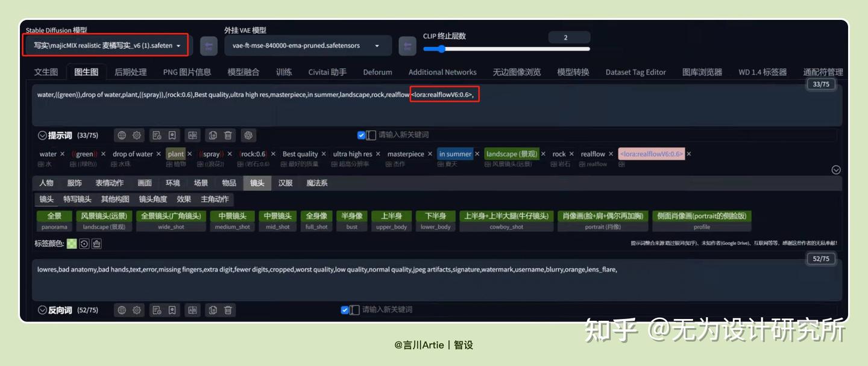Click the reset tag color icon beside 标签颜色

[84, 244]
